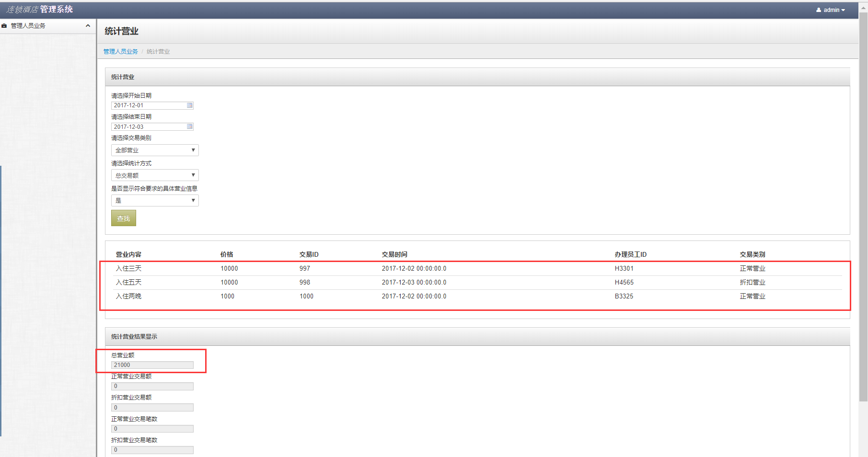Open the start date calendar picker icon
868x457 pixels.
click(x=190, y=105)
